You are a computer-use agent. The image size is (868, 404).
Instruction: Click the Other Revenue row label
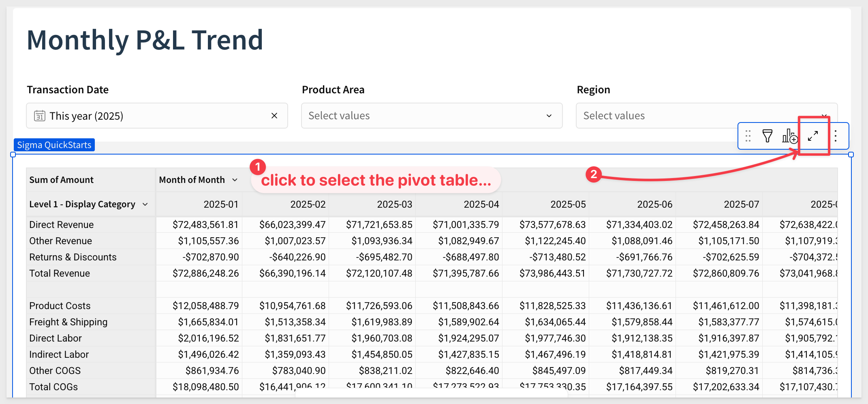(61, 241)
